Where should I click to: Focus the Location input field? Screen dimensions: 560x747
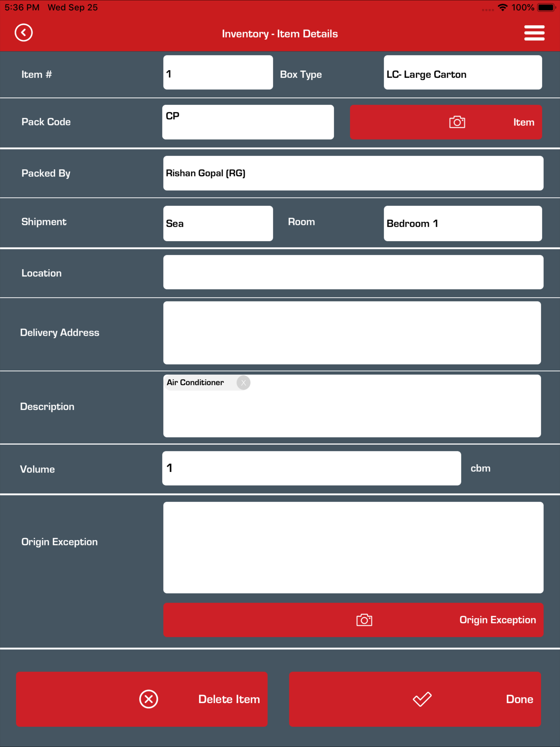pos(353,272)
